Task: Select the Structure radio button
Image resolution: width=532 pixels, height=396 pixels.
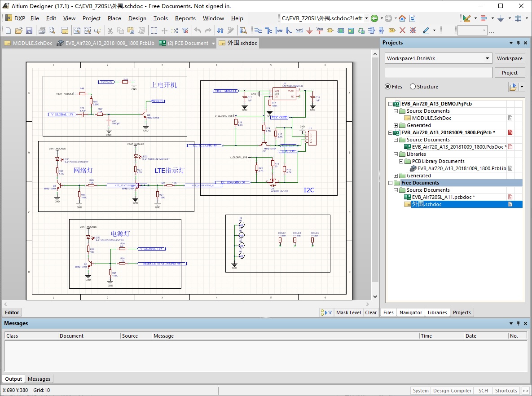Action: [x=413, y=87]
